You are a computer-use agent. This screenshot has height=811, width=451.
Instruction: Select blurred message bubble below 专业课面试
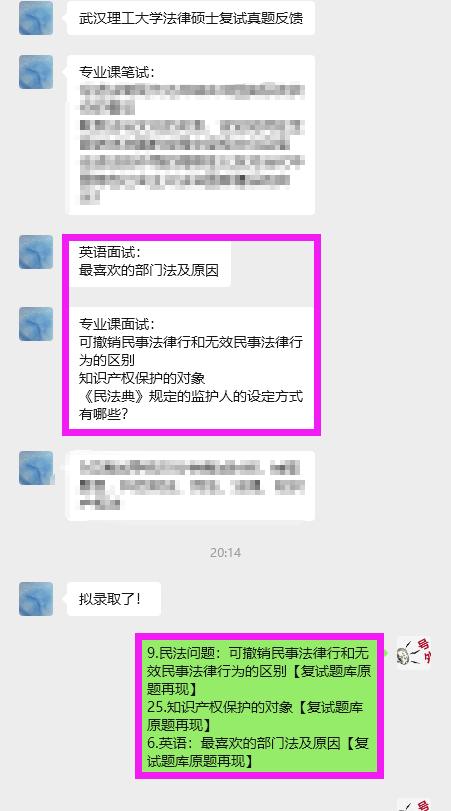(x=191, y=486)
